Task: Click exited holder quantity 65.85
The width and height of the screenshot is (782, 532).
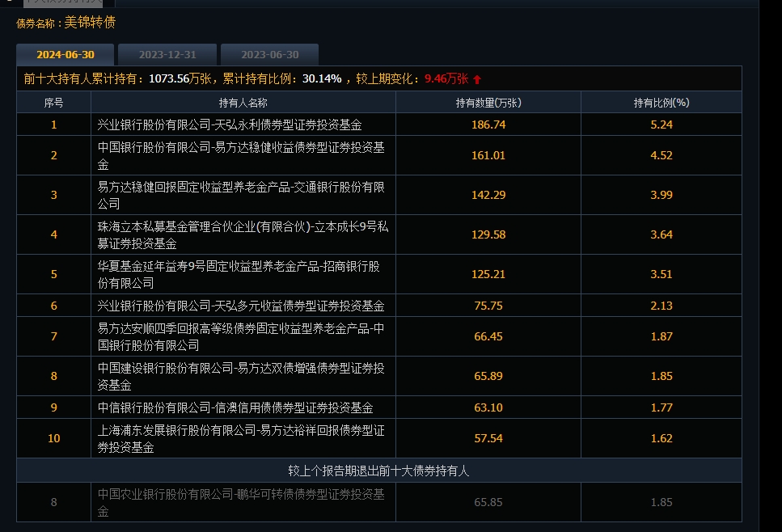Action: pos(488,502)
